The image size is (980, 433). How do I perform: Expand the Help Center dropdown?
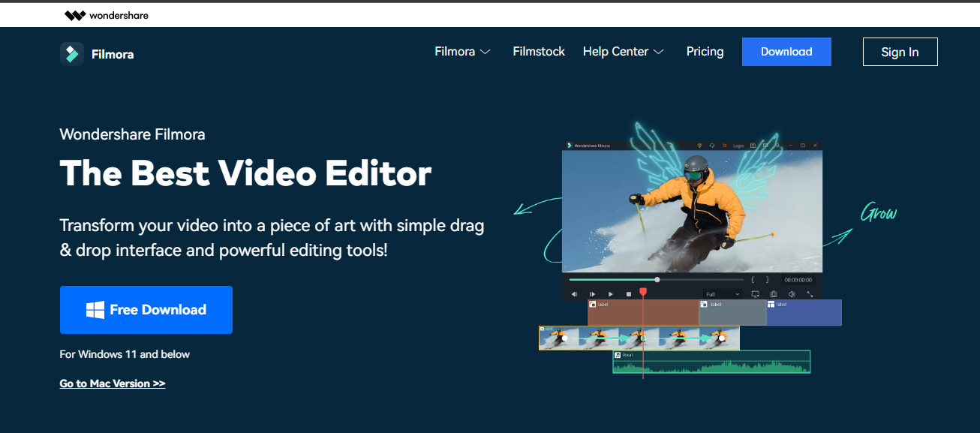(x=624, y=52)
